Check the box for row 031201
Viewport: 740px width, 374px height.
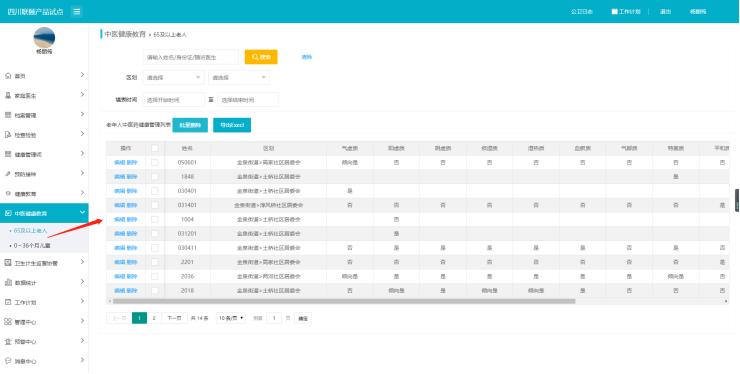click(155, 234)
